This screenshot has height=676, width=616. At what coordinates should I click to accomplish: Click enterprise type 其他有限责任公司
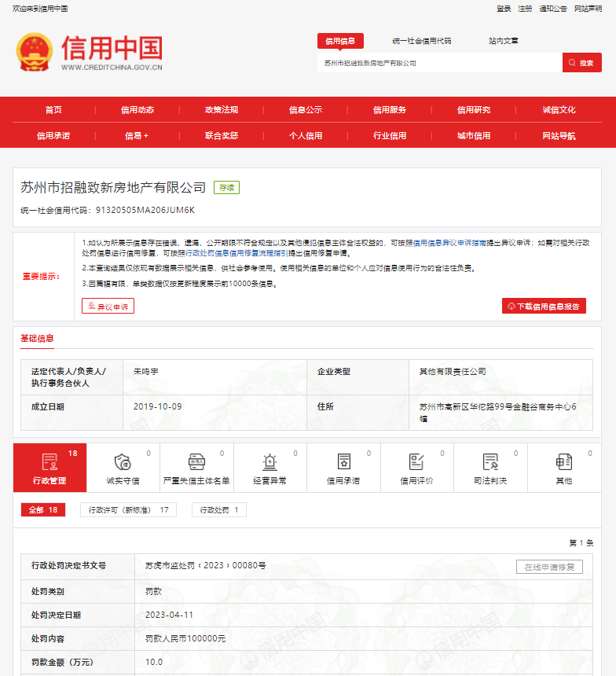click(x=453, y=371)
